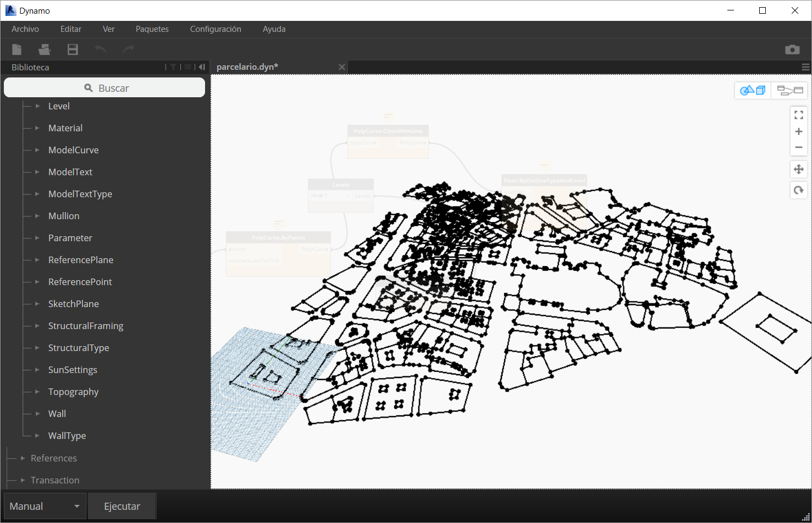
Task: Collapse the Biblioteca library panel
Action: (x=202, y=67)
